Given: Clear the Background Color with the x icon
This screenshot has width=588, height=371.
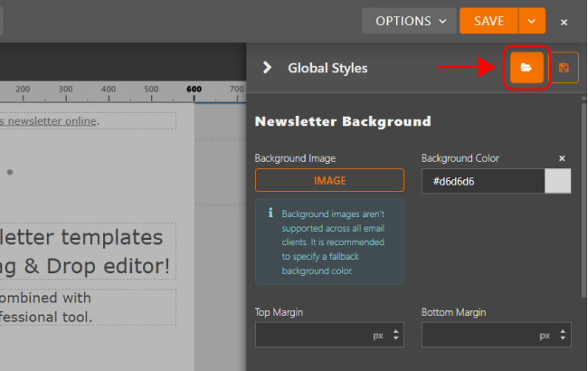Looking at the screenshot, I should point(562,158).
